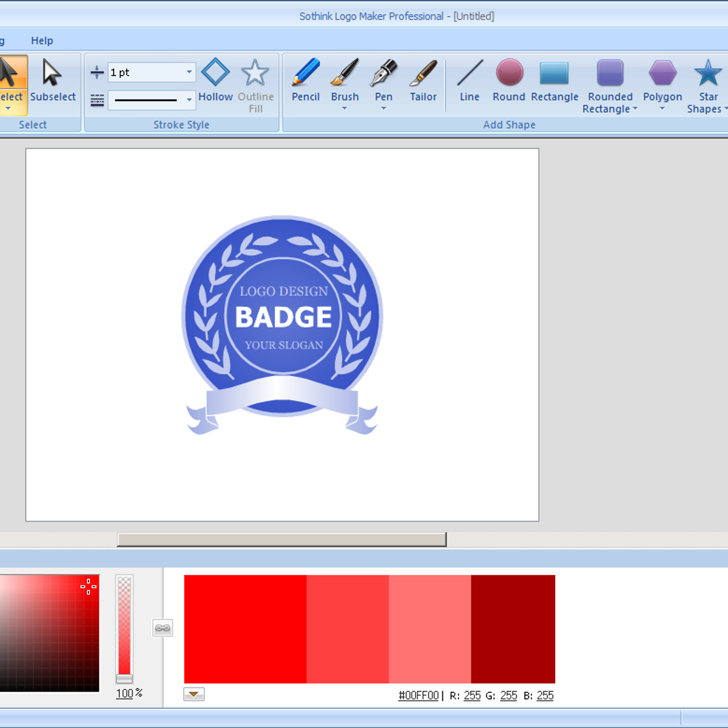Select the Pencil tool
The height and width of the screenshot is (728, 728).
pyautogui.click(x=305, y=81)
